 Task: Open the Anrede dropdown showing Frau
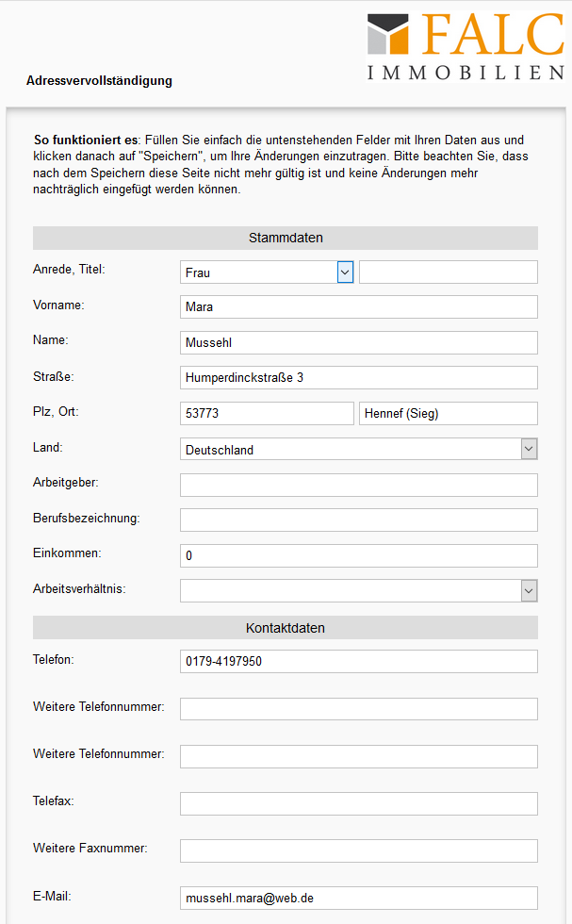267,272
